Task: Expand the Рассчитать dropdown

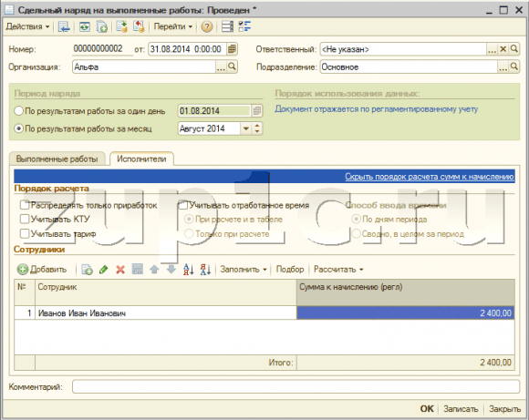Action: pyautogui.click(x=338, y=270)
